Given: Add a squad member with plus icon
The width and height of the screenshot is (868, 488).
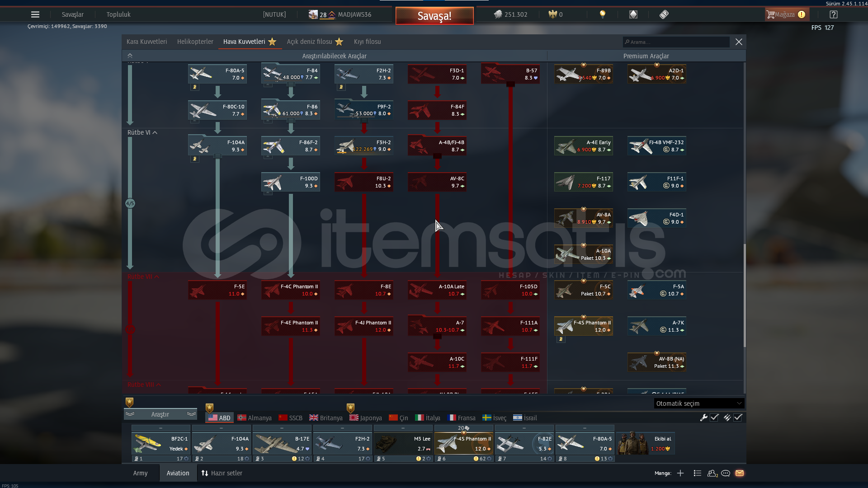Looking at the screenshot, I should (680, 473).
